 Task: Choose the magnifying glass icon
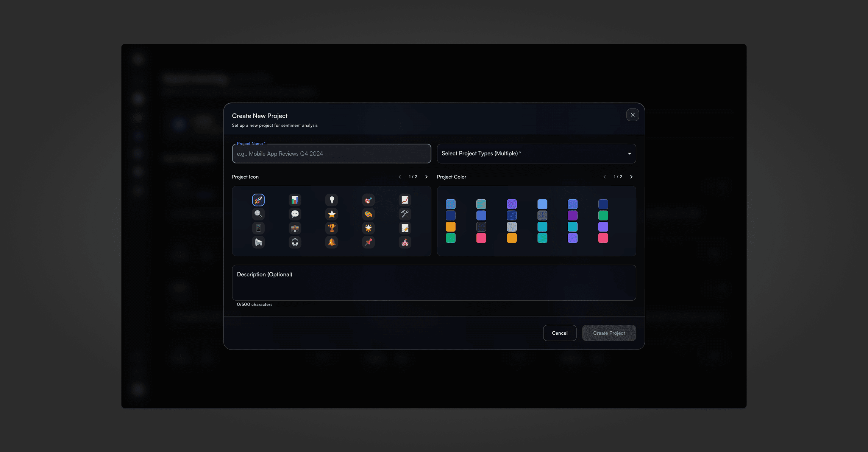[258, 214]
